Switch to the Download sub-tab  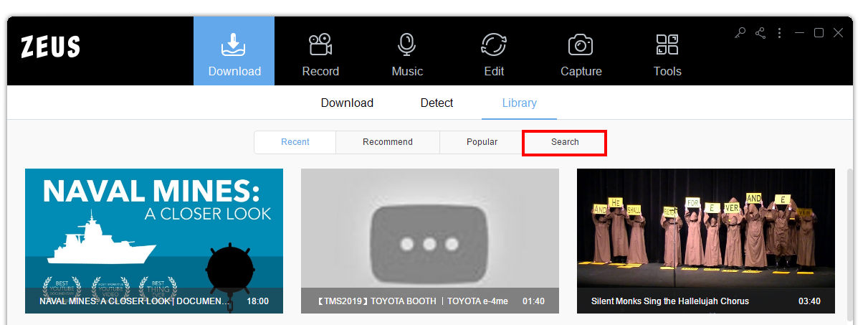[x=347, y=103]
